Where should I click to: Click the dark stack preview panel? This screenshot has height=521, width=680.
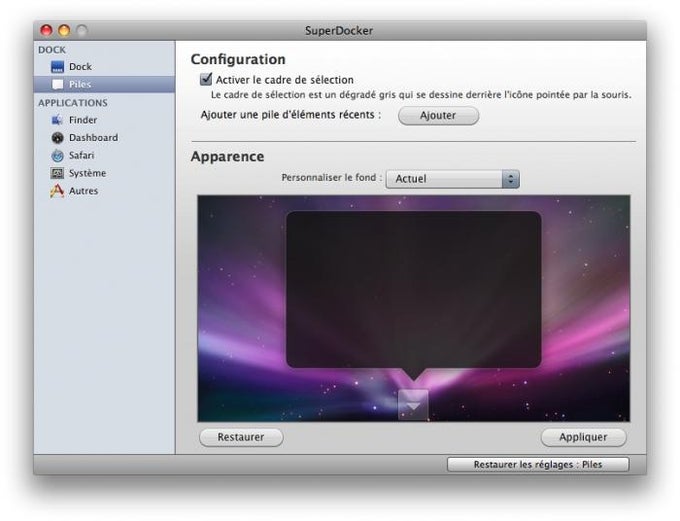pyautogui.click(x=413, y=289)
